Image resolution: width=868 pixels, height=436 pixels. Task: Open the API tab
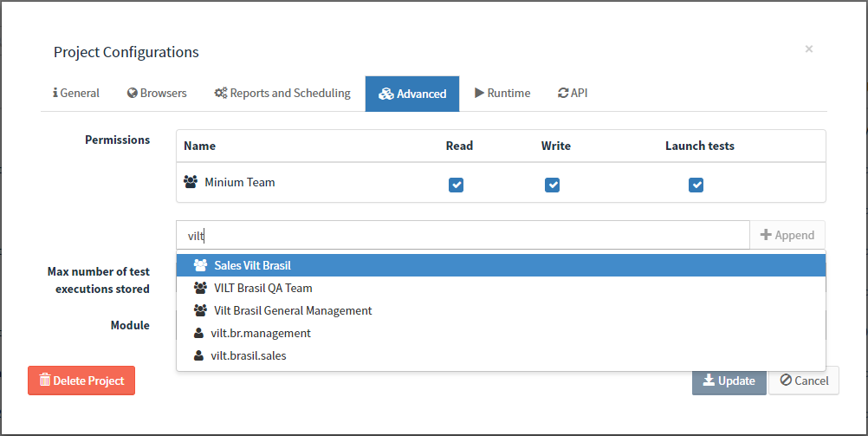point(573,93)
